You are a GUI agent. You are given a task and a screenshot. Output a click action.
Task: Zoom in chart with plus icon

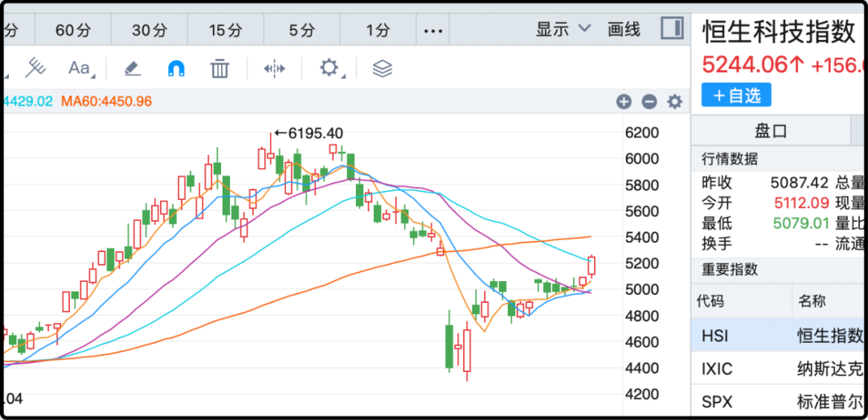pyautogui.click(x=624, y=101)
